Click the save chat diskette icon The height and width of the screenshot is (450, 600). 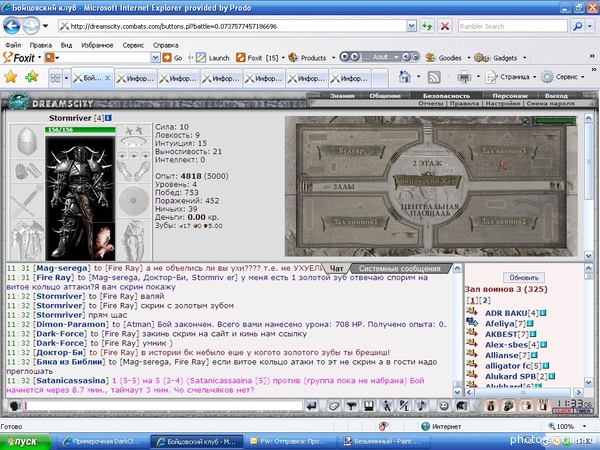click(368, 406)
